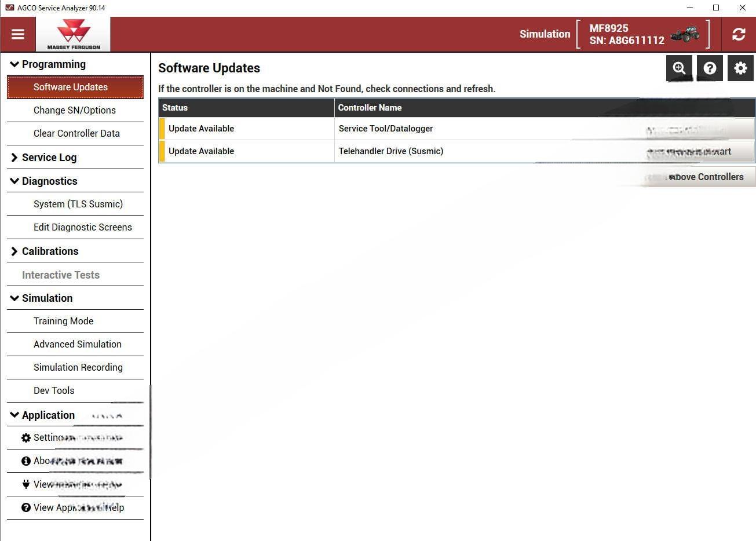This screenshot has width=756, height=541.
Task: Open Dev Tools item
Action: 54,390
